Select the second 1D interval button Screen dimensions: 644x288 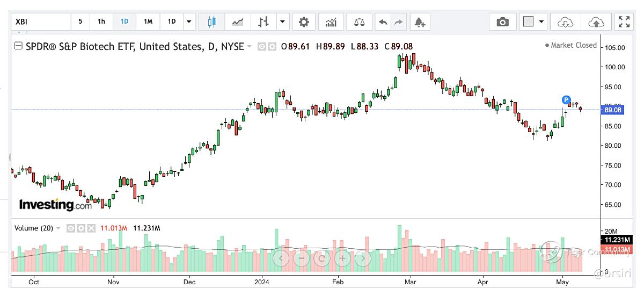(172, 21)
